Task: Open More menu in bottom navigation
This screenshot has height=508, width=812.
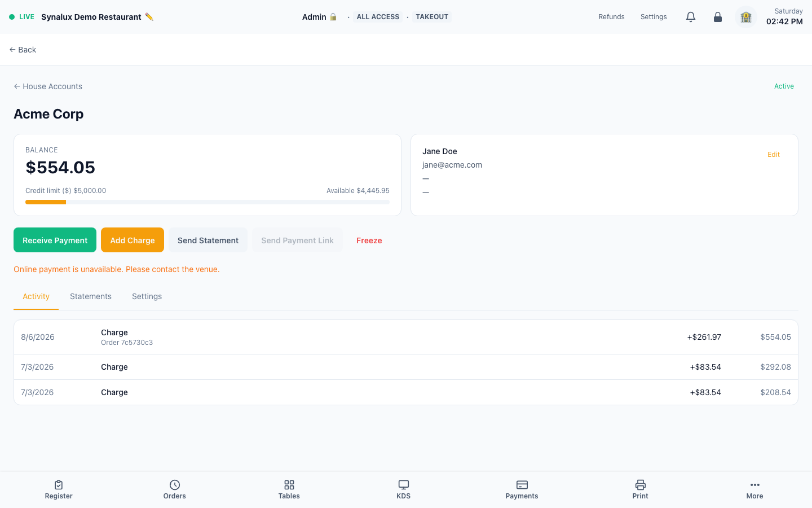Action: [755, 489]
